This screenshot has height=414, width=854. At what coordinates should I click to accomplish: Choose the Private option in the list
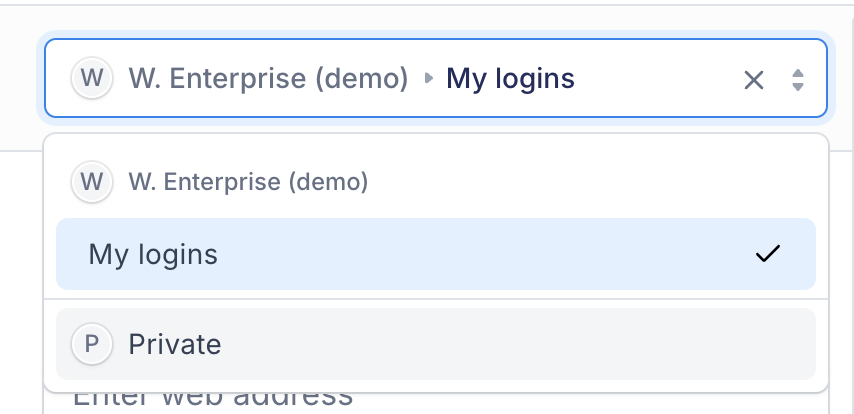(x=436, y=344)
